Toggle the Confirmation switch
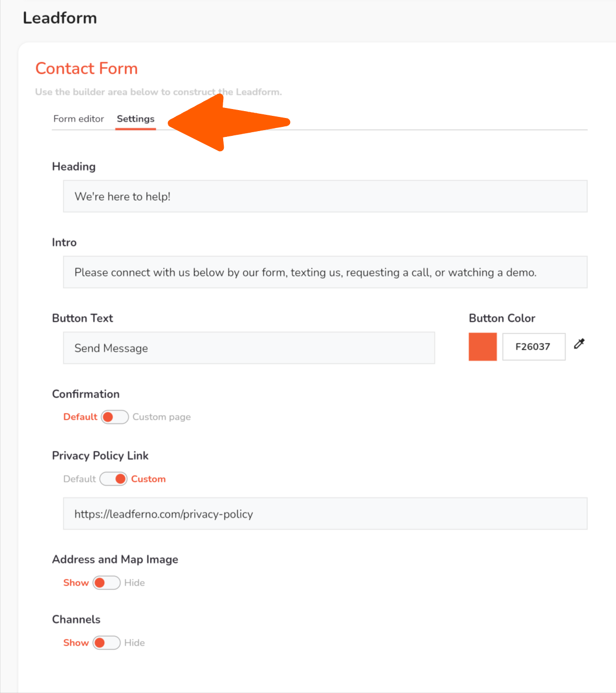The image size is (616, 693). tap(115, 417)
